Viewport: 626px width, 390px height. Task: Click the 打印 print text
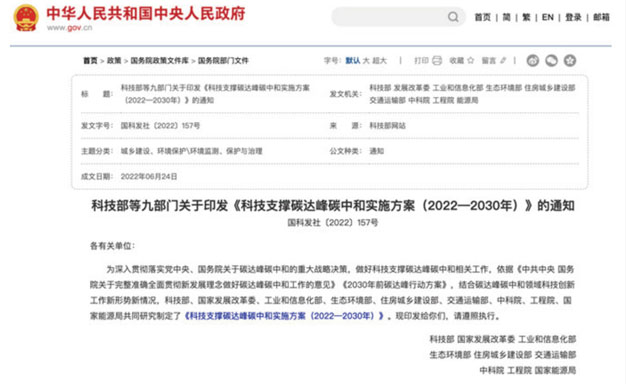tap(421, 61)
